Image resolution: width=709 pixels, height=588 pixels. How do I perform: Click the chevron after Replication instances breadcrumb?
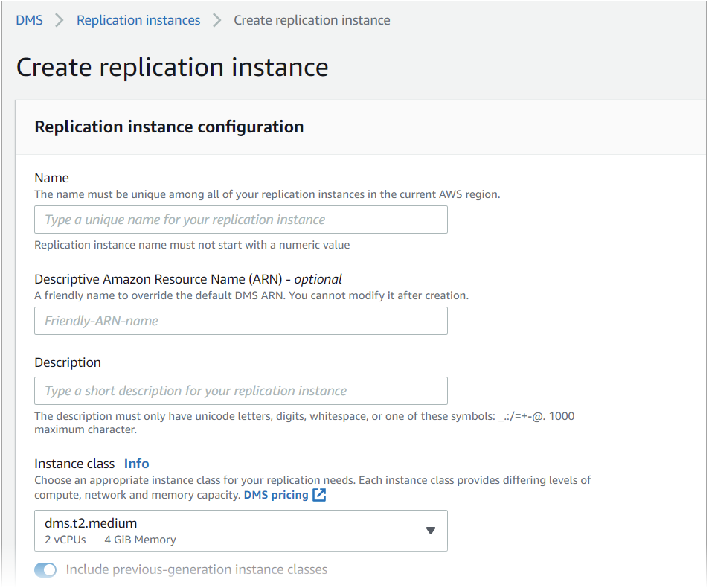217,20
